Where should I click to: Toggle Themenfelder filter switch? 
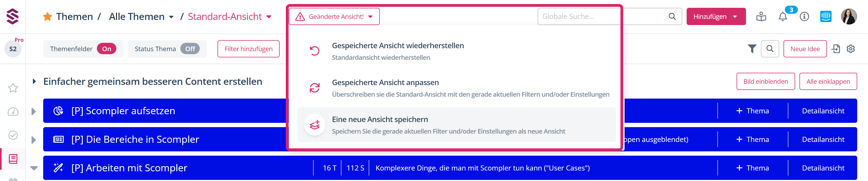coord(107,49)
